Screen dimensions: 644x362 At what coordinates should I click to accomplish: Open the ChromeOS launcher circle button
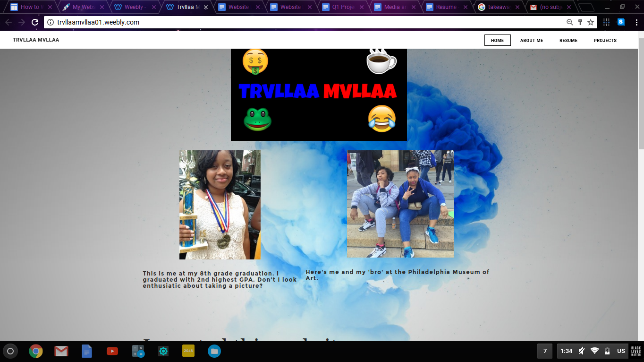10,351
